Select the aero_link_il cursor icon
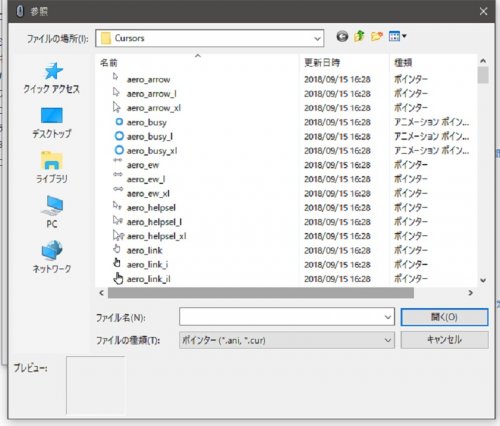500x426 pixels. 118,278
